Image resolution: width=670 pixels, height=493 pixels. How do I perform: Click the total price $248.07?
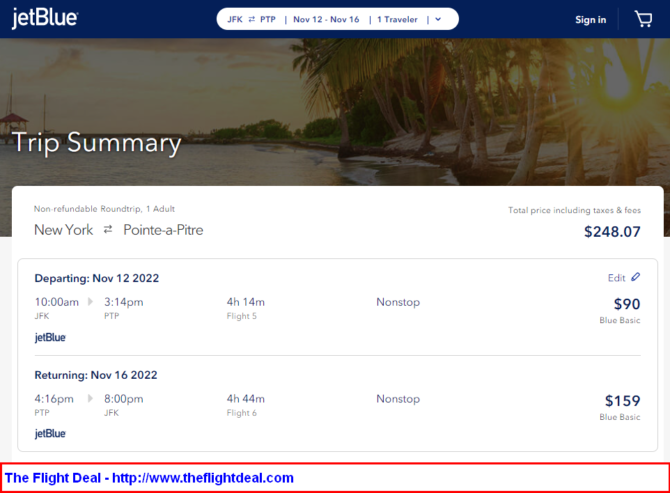[x=612, y=232]
